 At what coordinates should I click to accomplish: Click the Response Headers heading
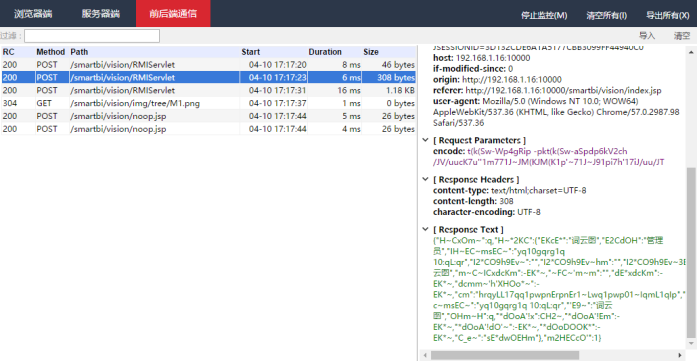[x=476, y=180]
